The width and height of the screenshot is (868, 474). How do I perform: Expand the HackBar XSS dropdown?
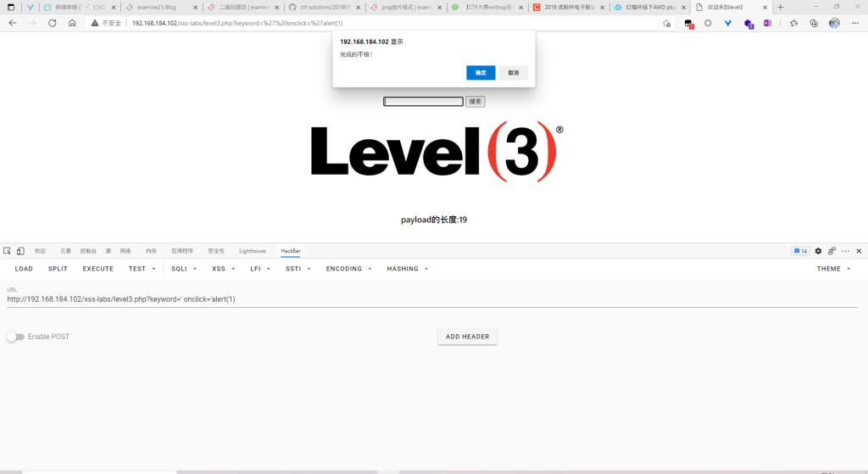tap(223, 269)
